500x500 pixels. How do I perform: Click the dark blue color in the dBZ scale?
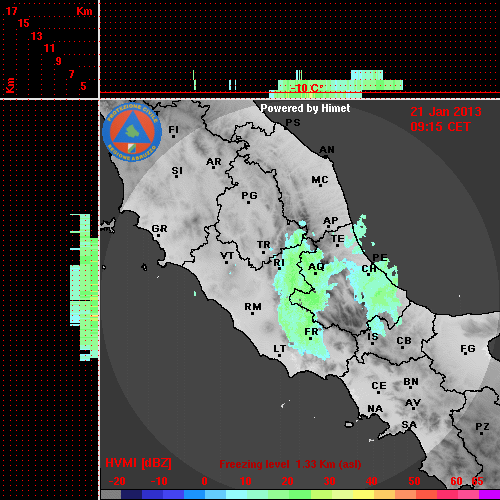[x=132, y=495]
